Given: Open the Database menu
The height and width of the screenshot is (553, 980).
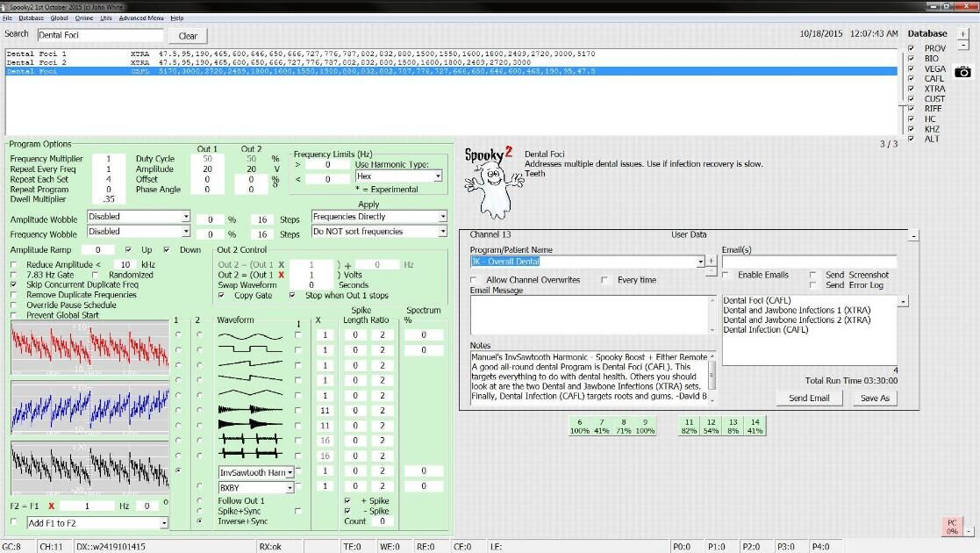Looking at the screenshot, I should click(x=31, y=18).
